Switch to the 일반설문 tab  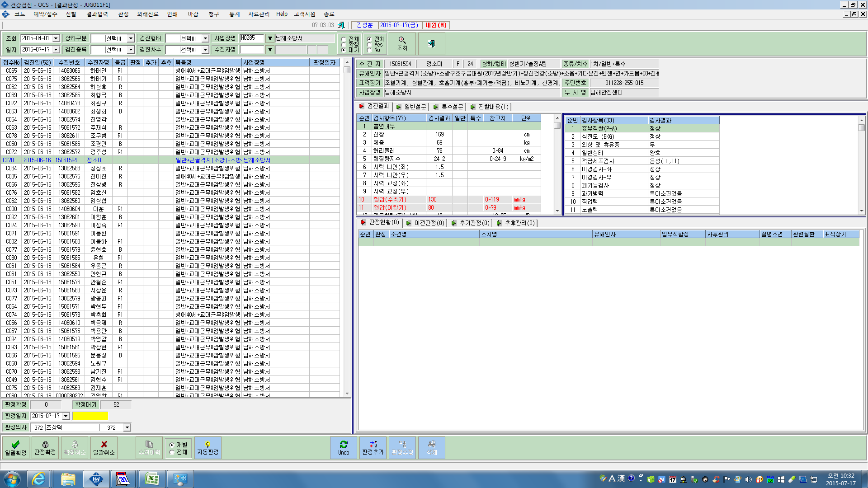(411, 107)
